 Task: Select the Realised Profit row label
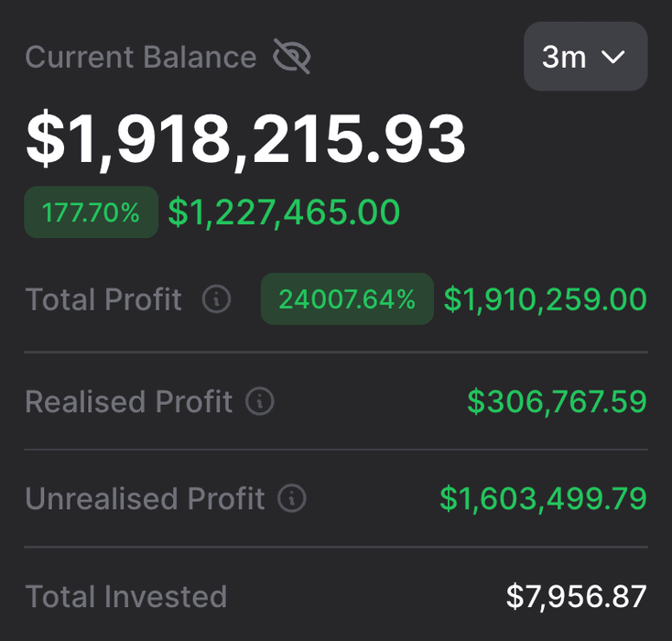(128, 402)
